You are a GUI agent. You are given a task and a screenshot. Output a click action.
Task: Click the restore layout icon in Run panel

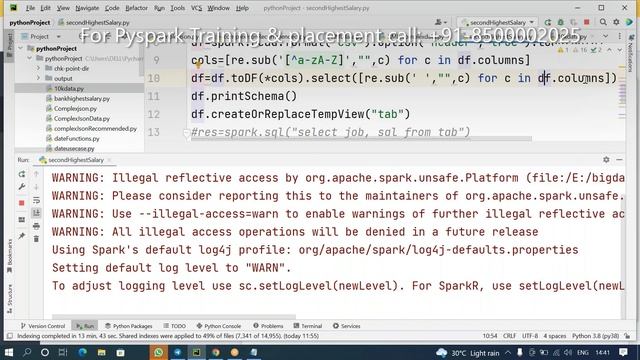(x=22, y=220)
